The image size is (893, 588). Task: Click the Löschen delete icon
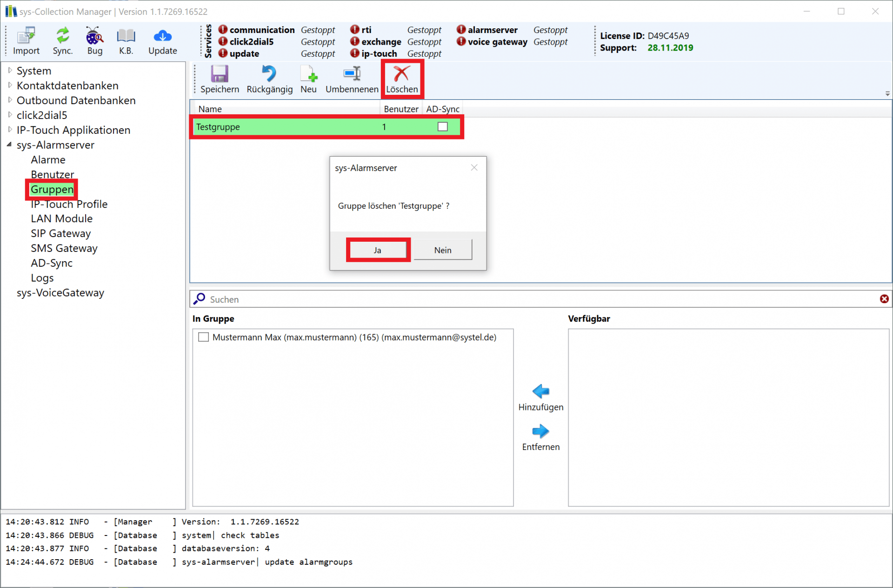coord(402,74)
